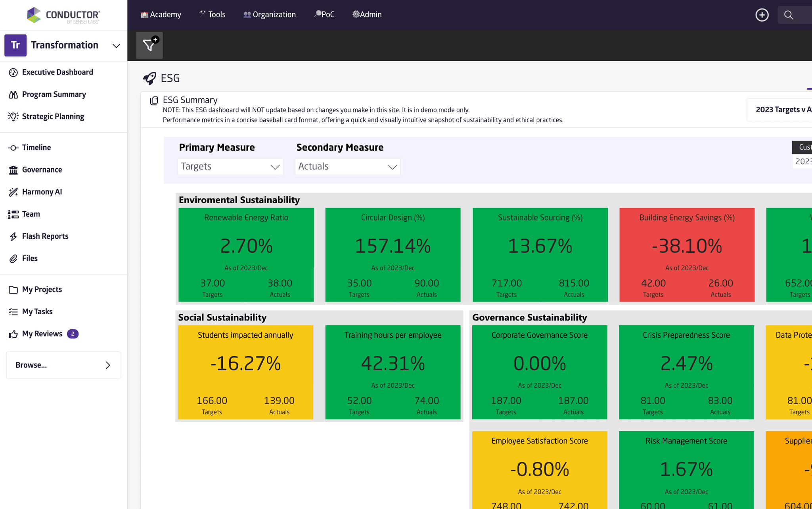The width and height of the screenshot is (812, 509).
Task: Click the ESG Summary copy icon
Action: pos(154,101)
